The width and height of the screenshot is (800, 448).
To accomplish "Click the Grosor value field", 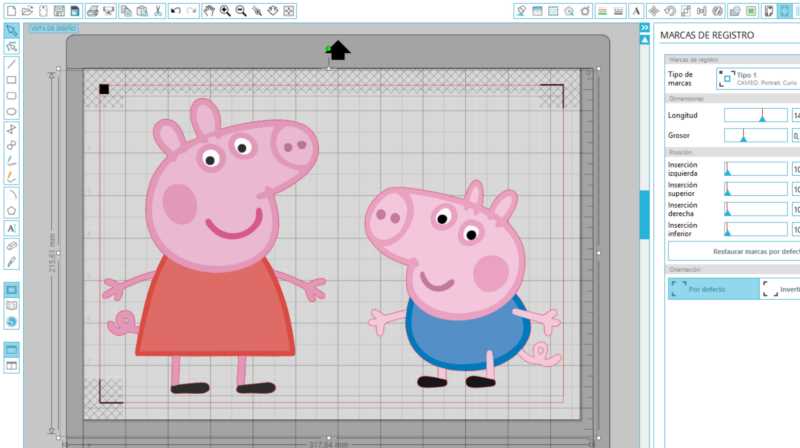I will tap(795, 135).
